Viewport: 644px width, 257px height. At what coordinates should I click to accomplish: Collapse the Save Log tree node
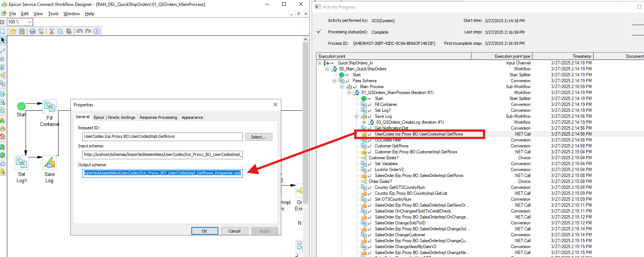pyautogui.click(x=356, y=116)
